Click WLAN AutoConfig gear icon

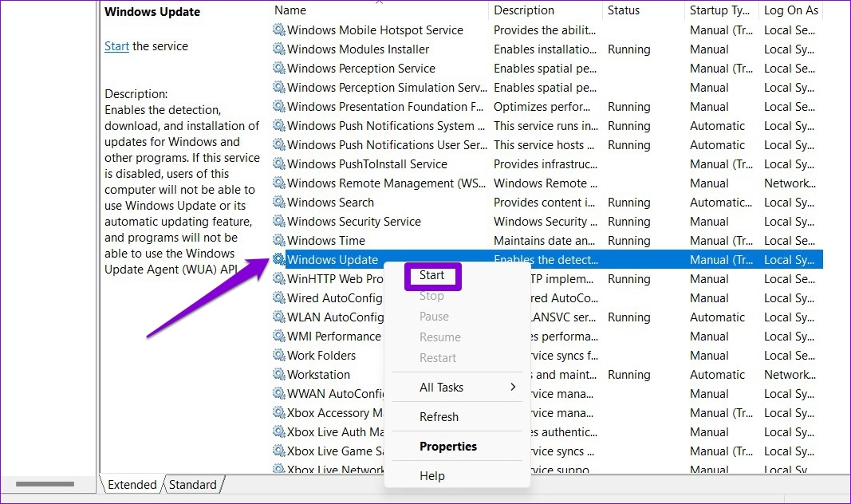(x=279, y=317)
